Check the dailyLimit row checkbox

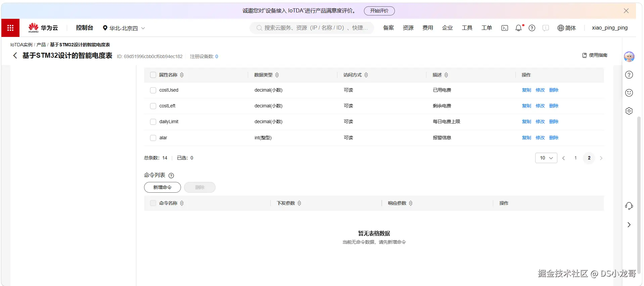pos(153,122)
